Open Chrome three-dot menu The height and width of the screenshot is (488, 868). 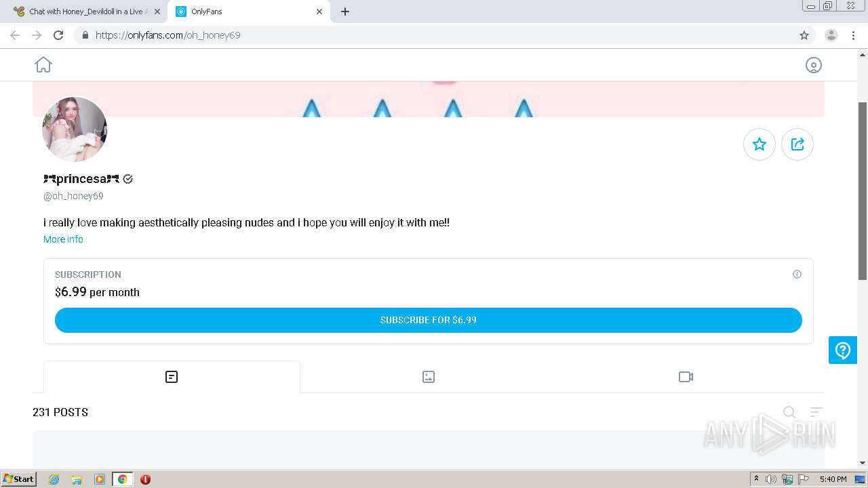(853, 35)
